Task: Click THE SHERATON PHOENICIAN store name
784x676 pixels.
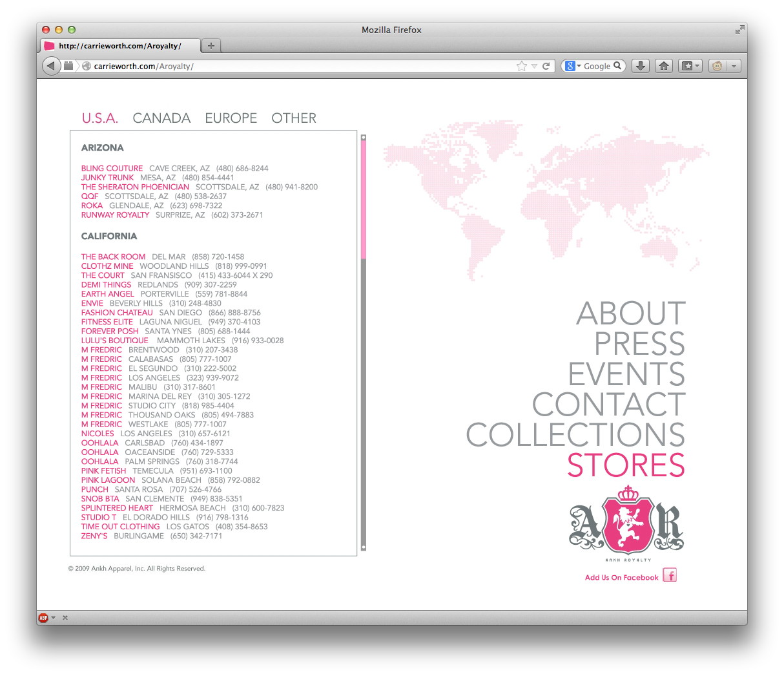Action: [x=135, y=187]
